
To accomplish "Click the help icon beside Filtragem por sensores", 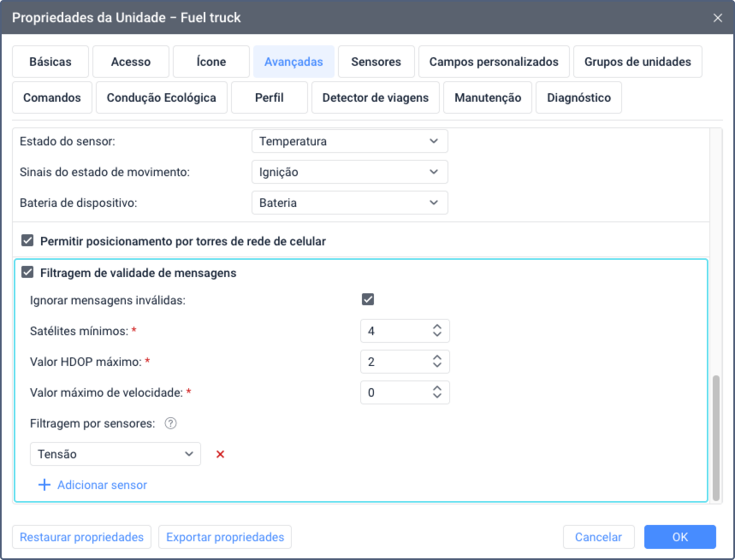I will (170, 423).
